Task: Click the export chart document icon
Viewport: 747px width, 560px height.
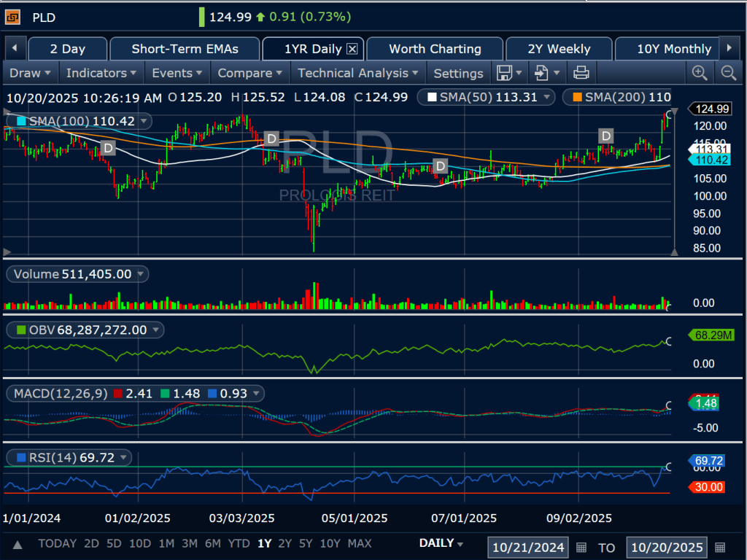Action: pyautogui.click(x=541, y=72)
